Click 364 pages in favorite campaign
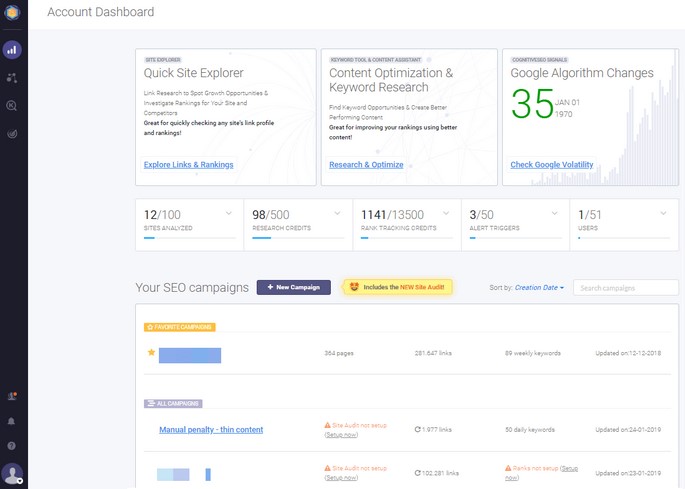685x489 pixels. tap(339, 353)
